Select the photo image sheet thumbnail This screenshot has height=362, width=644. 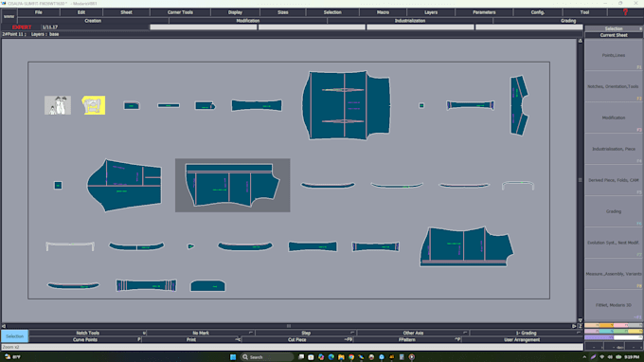point(58,105)
